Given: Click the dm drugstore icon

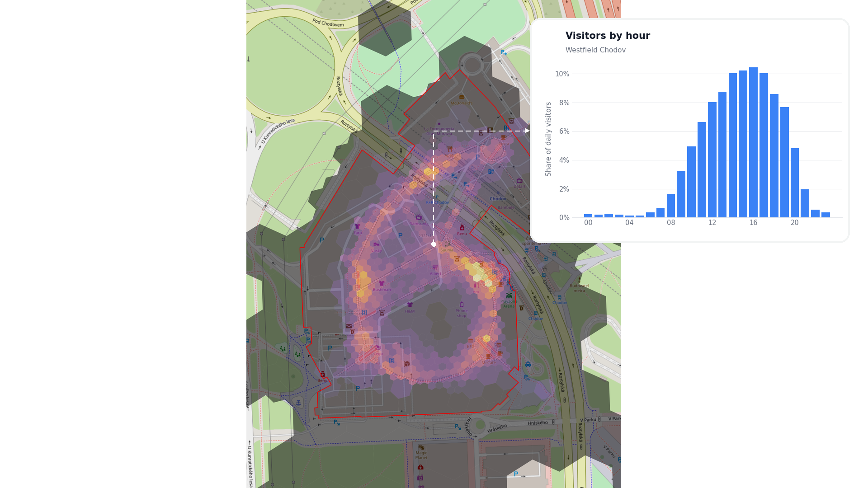Looking at the screenshot, I should [476, 286].
